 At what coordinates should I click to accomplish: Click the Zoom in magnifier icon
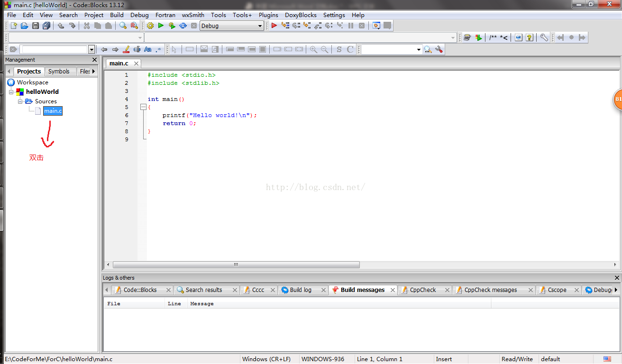pos(313,49)
